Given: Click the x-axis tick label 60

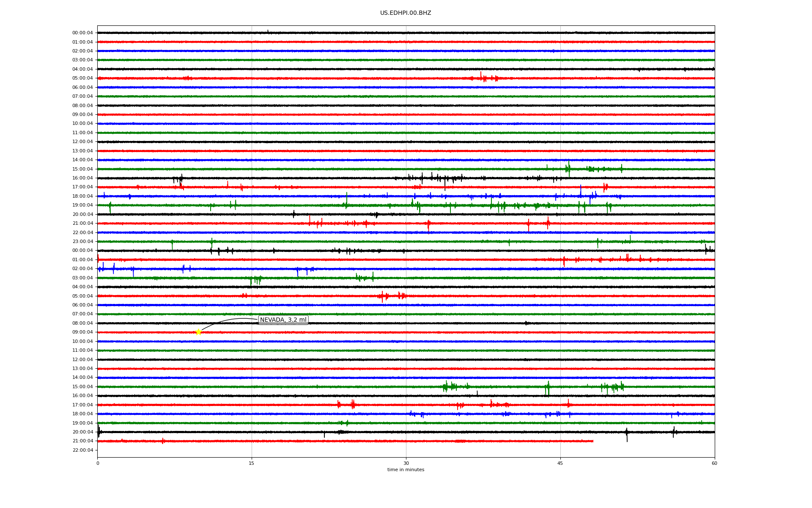Looking at the screenshot, I should pos(714,463).
